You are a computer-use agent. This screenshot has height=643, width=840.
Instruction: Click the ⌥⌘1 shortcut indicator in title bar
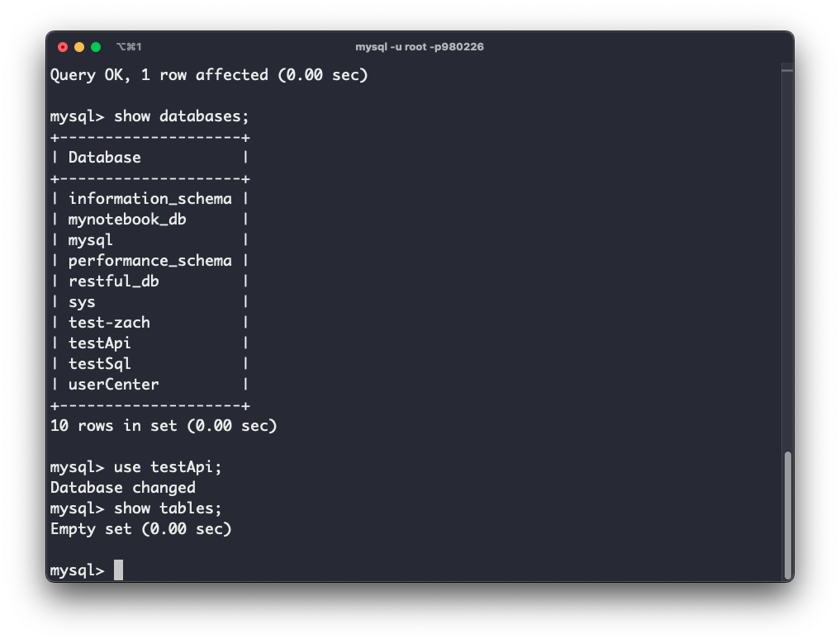coord(129,47)
